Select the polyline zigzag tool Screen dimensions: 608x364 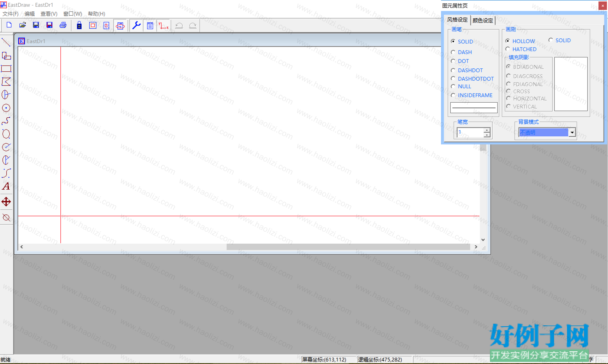(x=6, y=121)
